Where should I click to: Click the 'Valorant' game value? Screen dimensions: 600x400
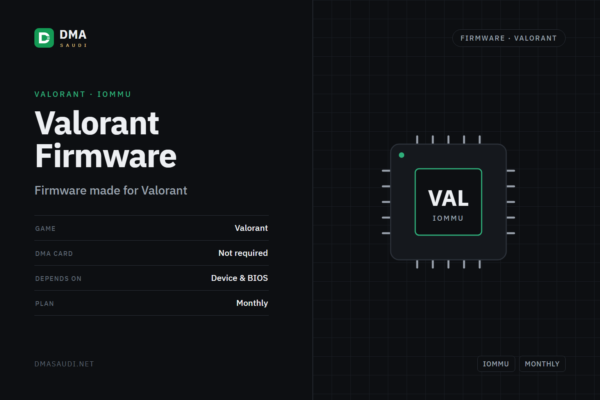[x=251, y=228]
